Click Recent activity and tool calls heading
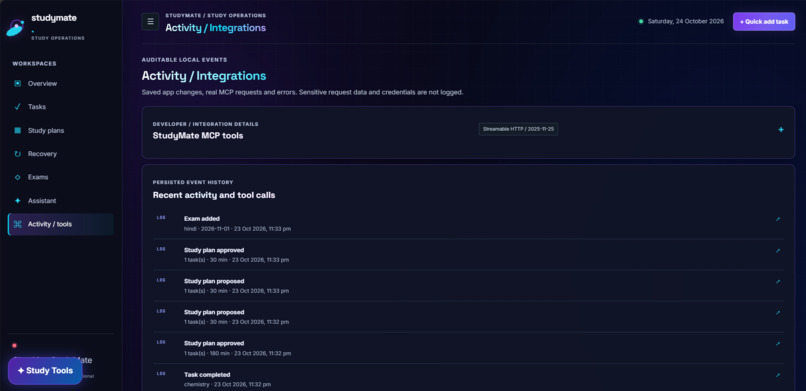806x391 pixels. [x=214, y=195]
